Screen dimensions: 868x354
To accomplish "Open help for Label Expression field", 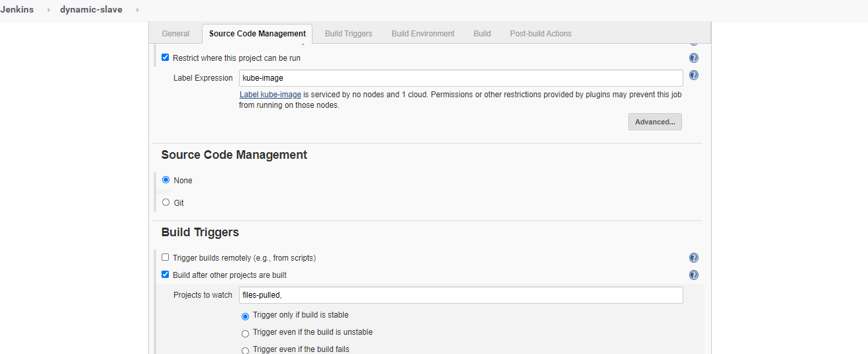I will click(693, 75).
